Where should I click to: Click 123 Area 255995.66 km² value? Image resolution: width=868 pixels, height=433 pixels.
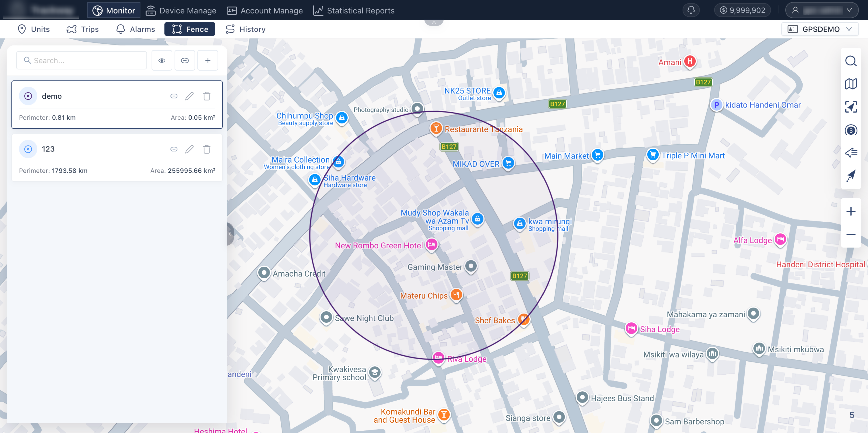pos(191,171)
